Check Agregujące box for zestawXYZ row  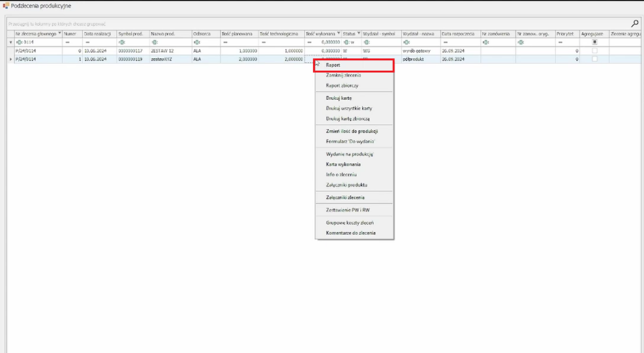[x=594, y=59]
